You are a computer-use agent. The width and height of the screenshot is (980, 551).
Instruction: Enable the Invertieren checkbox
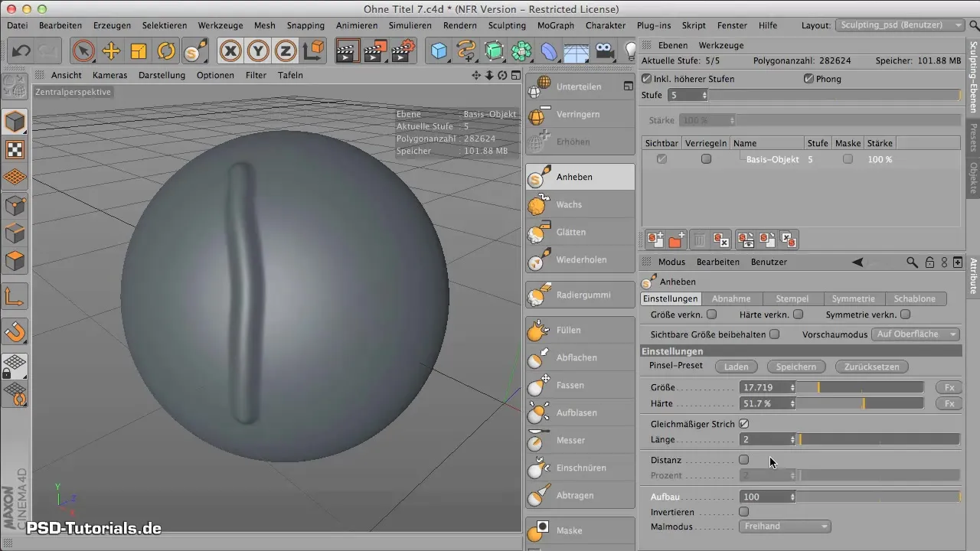pos(743,511)
